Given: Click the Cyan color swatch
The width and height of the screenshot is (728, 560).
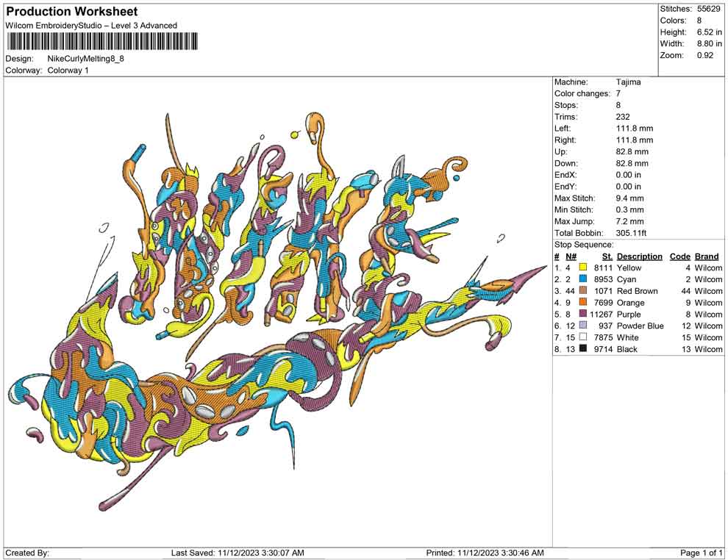Looking at the screenshot, I should [583, 279].
